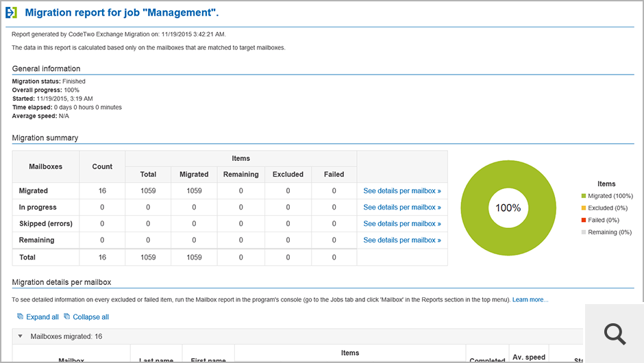The image size is (644, 363).
Task: Click the magnifier zoom icon
Action: pos(615,334)
